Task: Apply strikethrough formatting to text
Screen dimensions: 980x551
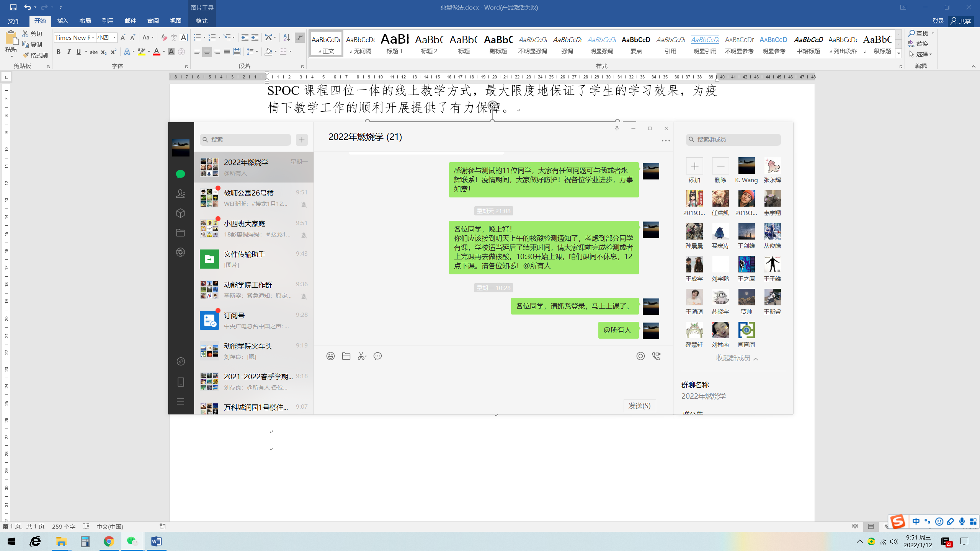Action: (93, 52)
